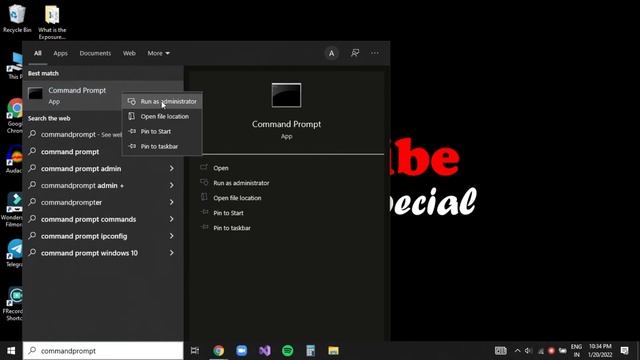This screenshot has height=360, width=640.
Task: Switch to the Documents search tab
Action: 95,53
